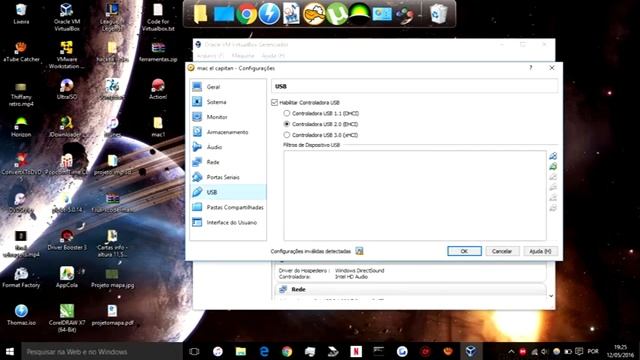
Task: Open Format Factory desktop shortcut
Action: 21,277
